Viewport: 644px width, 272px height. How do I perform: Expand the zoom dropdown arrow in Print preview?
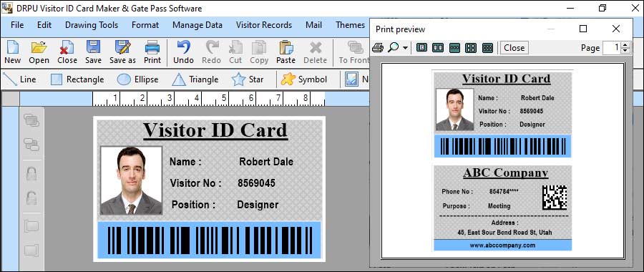coord(406,48)
